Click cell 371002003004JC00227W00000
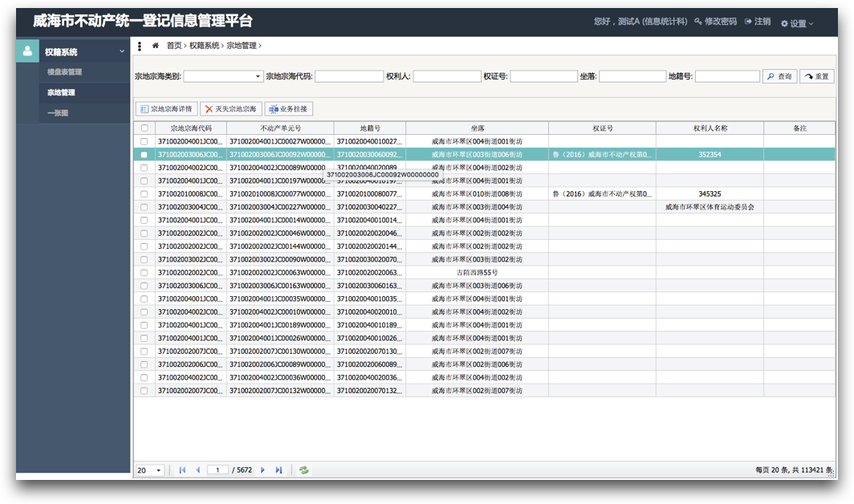 point(280,207)
